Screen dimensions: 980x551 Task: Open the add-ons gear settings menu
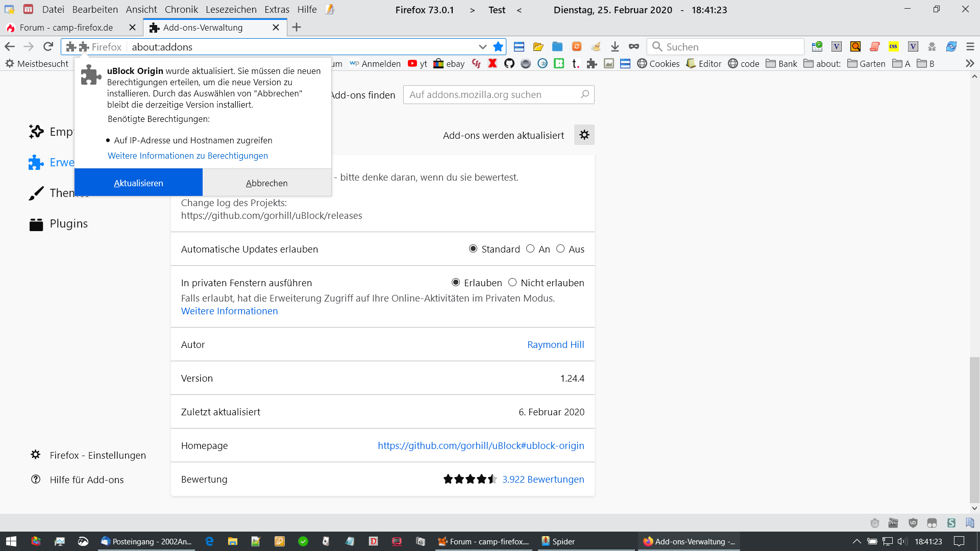tap(584, 135)
